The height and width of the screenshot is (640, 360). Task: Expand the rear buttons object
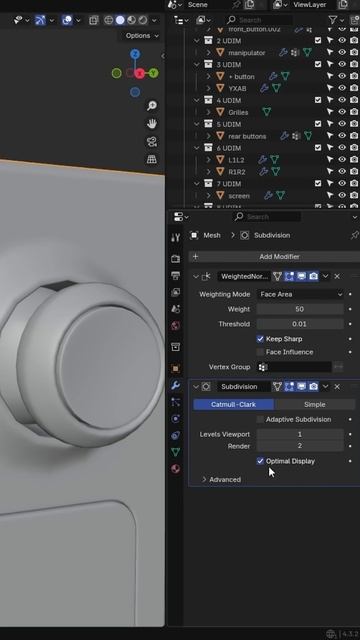[x=209, y=136]
